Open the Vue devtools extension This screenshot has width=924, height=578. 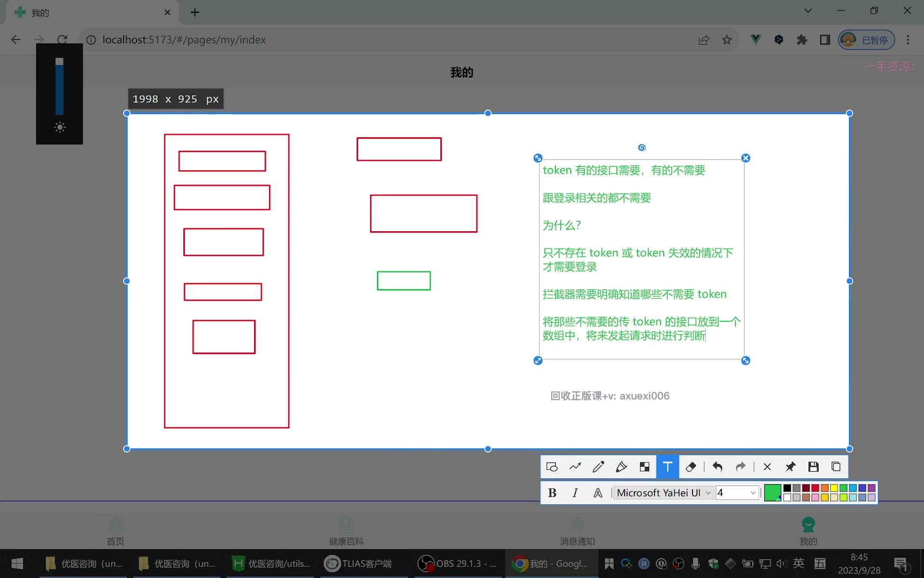tap(756, 40)
